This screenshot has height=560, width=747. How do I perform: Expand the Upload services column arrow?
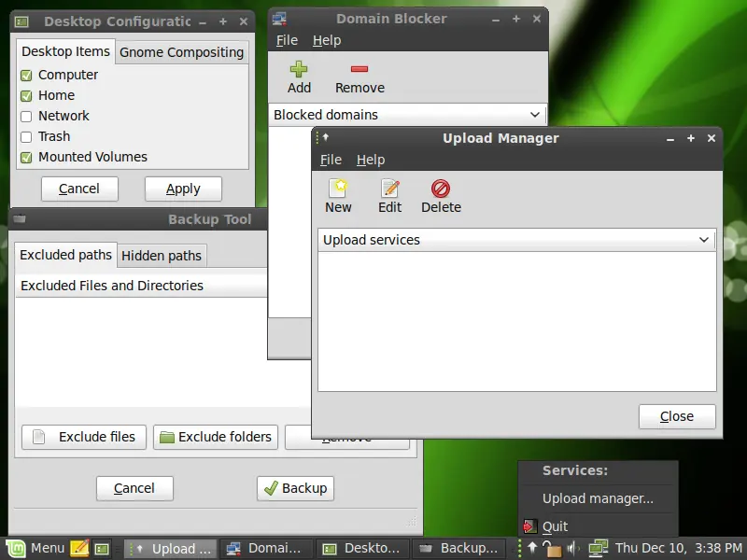coord(704,240)
